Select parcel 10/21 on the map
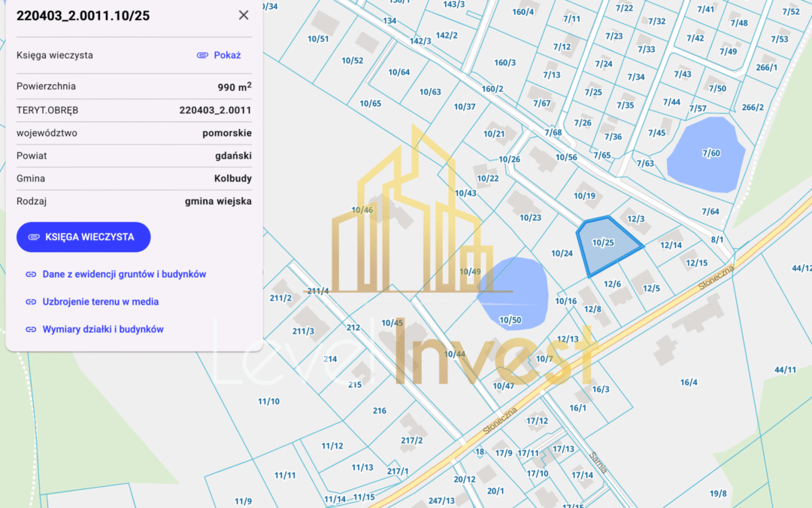 [x=494, y=134]
